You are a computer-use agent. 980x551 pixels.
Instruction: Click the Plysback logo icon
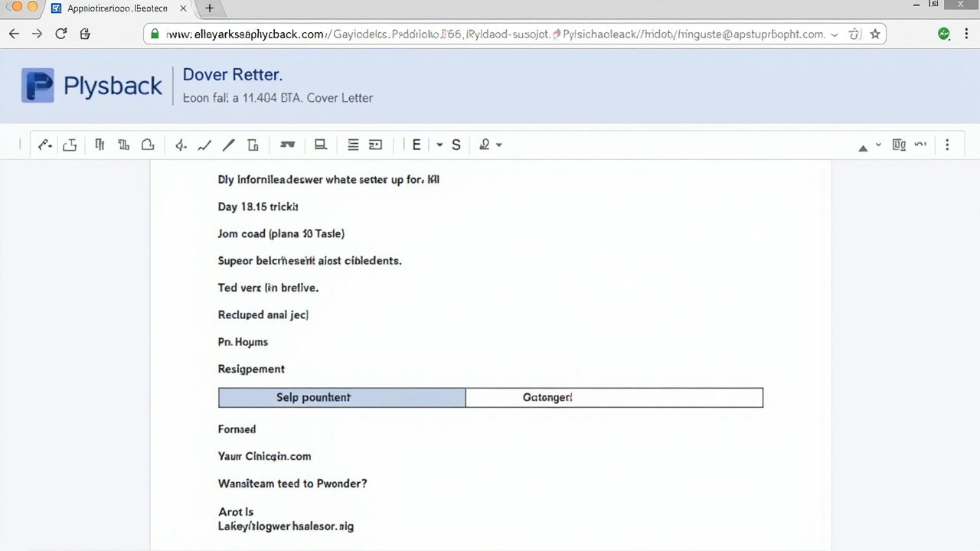[x=38, y=85]
